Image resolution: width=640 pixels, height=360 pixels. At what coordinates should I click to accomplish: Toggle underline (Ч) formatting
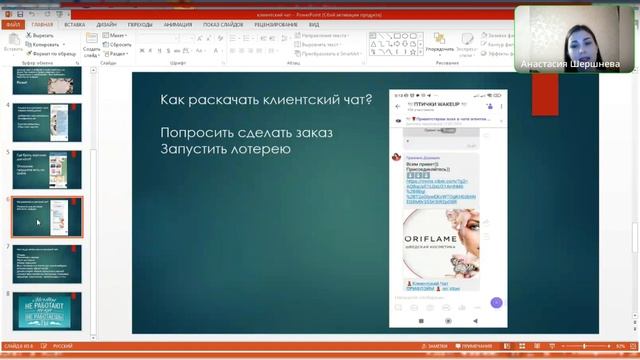click(159, 51)
